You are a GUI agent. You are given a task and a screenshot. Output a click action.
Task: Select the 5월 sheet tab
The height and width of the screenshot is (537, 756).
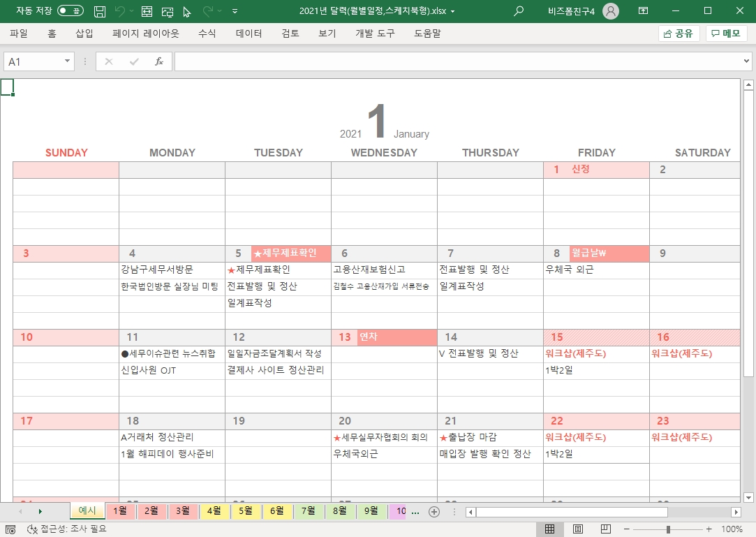246,510
